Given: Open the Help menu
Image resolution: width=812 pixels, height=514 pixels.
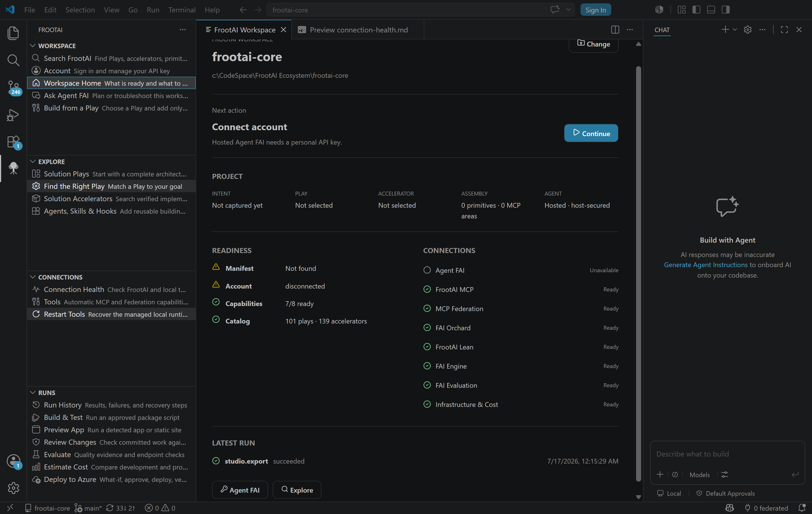Looking at the screenshot, I should 212,10.
